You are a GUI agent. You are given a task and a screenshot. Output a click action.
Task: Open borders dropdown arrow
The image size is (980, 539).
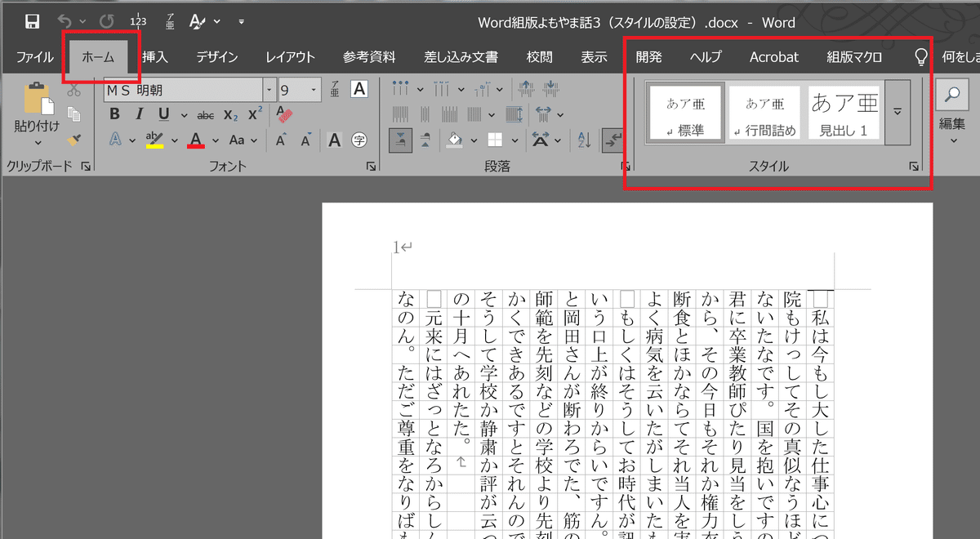point(514,140)
